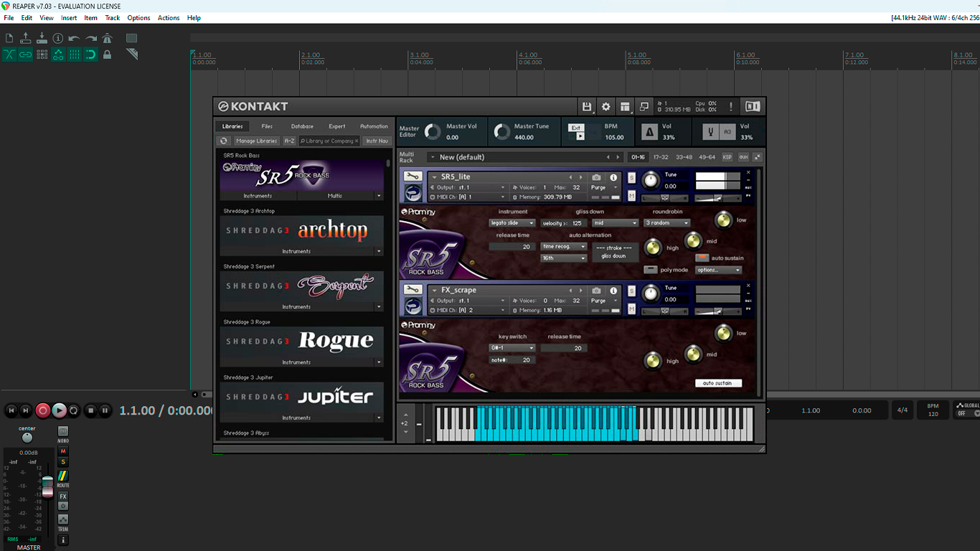
Task: Click Kontakt save disk icon
Action: pyautogui.click(x=587, y=106)
